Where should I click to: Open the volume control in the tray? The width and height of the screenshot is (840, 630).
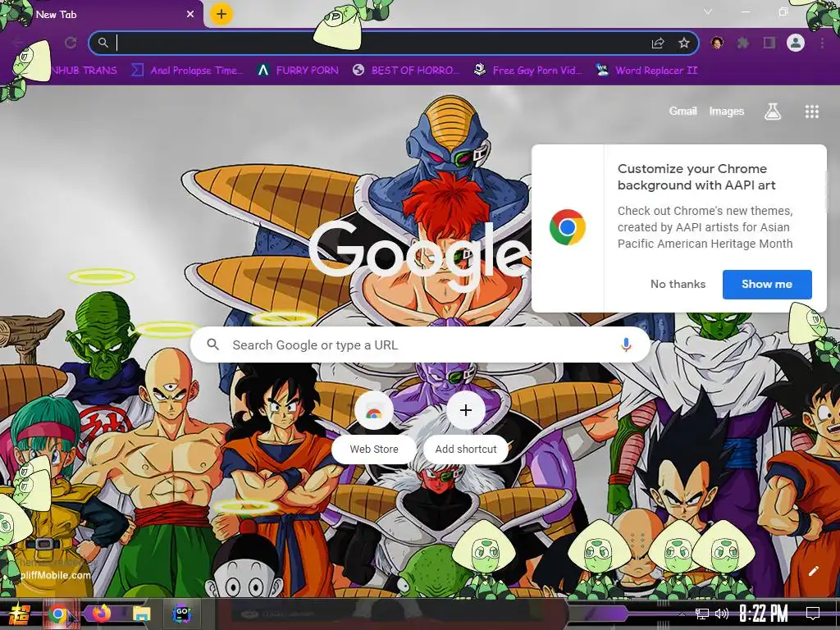tap(722, 614)
